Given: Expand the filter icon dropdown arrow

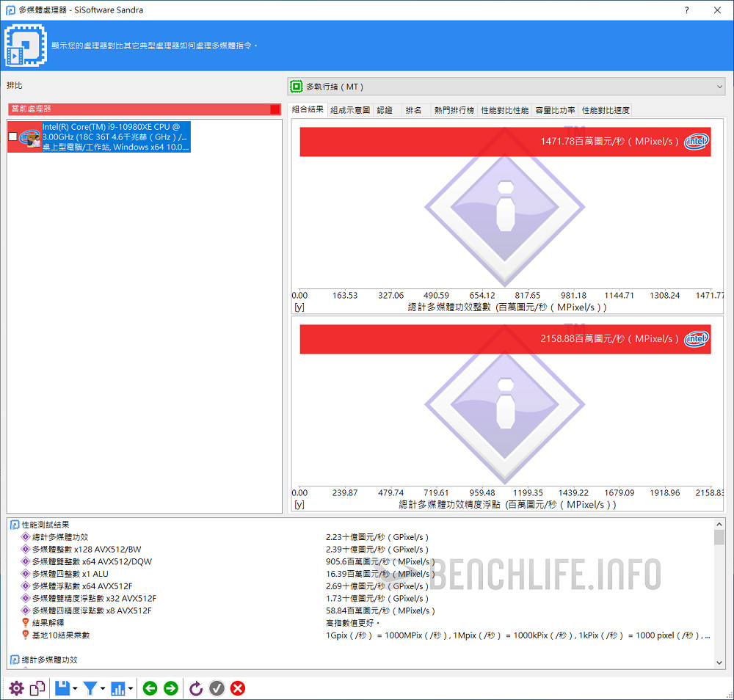Looking at the screenshot, I should coord(103,689).
